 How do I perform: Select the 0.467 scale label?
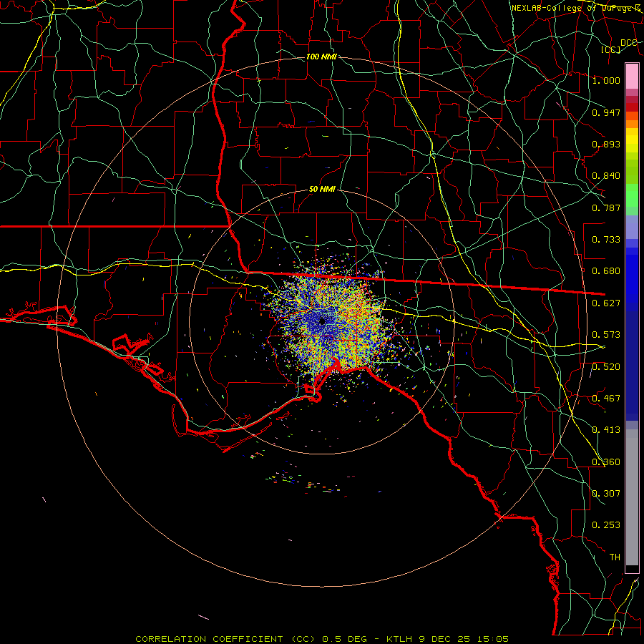[x=606, y=399]
